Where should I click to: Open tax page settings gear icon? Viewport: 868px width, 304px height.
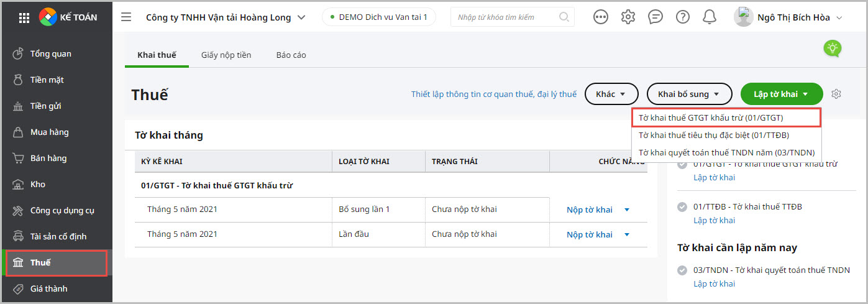click(x=836, y=94)
